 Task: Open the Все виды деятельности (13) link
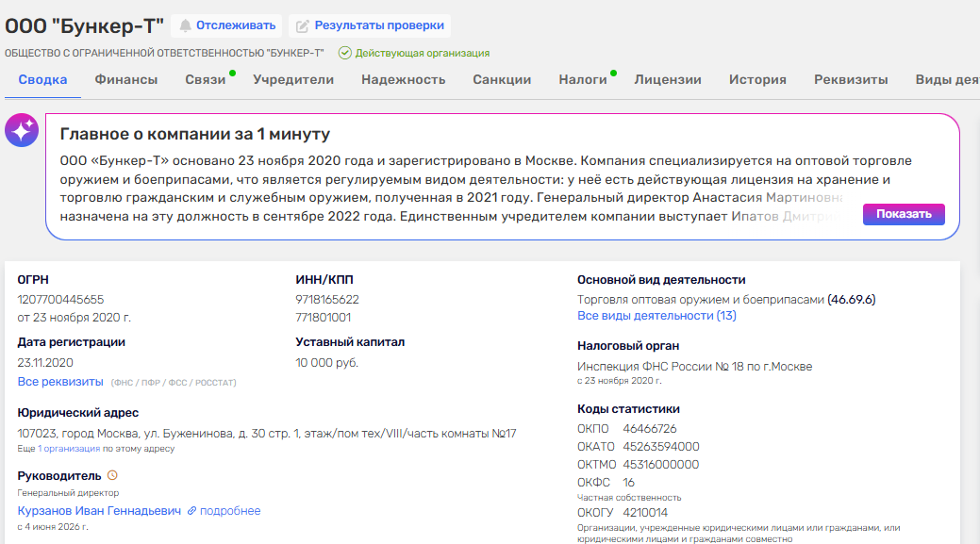coord(656,316)
